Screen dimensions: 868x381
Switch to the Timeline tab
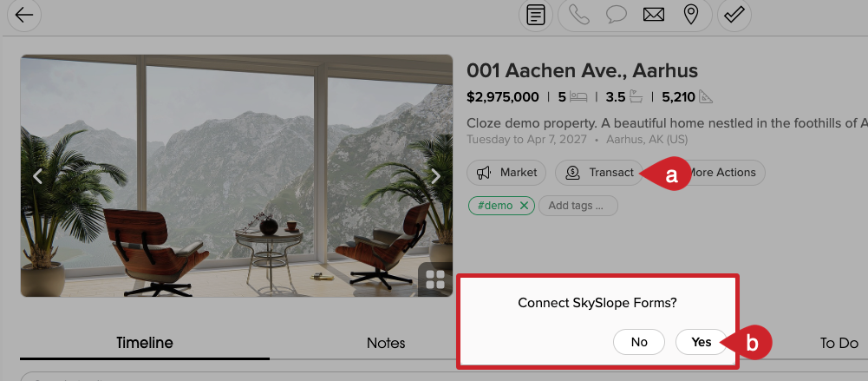click(145, 343)
